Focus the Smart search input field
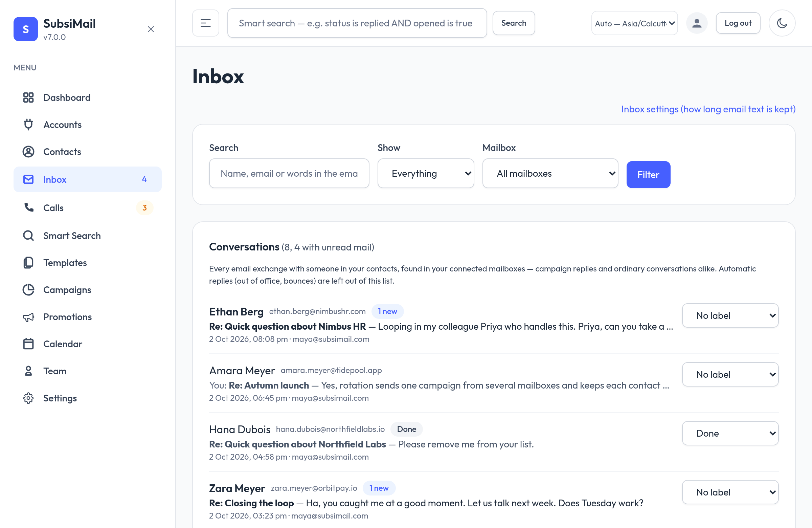Viewport: 812px width, 528px height. 357,23
